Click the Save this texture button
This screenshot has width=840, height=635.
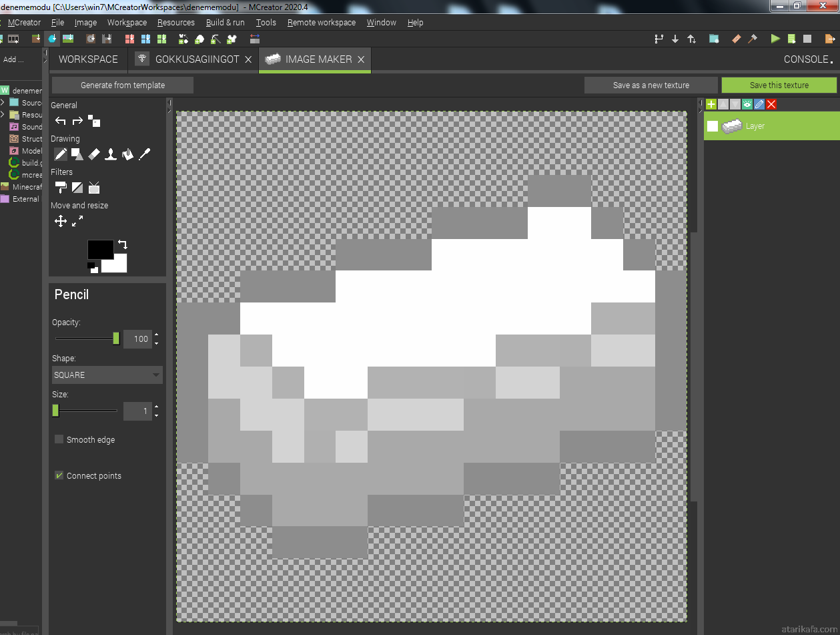779,85
